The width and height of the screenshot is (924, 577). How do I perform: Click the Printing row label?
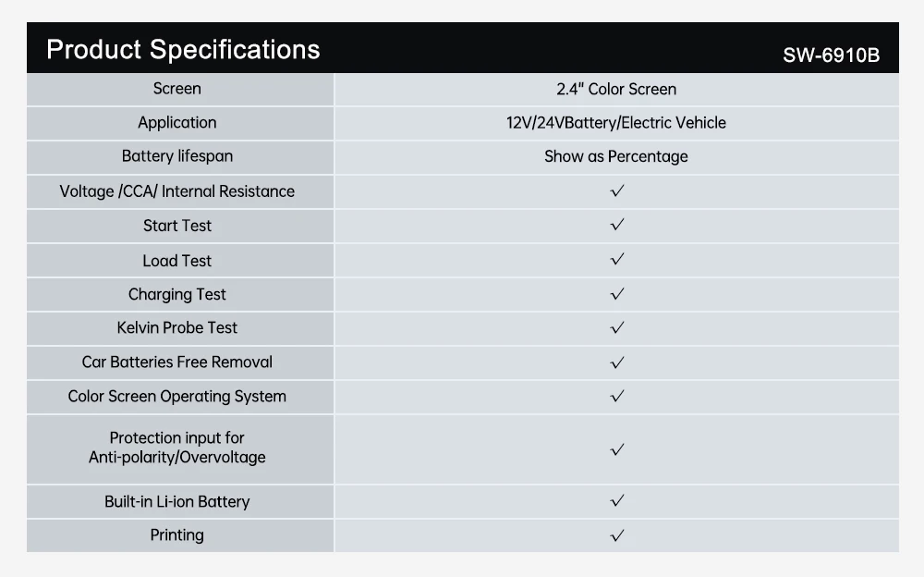[x=176, y=534]
